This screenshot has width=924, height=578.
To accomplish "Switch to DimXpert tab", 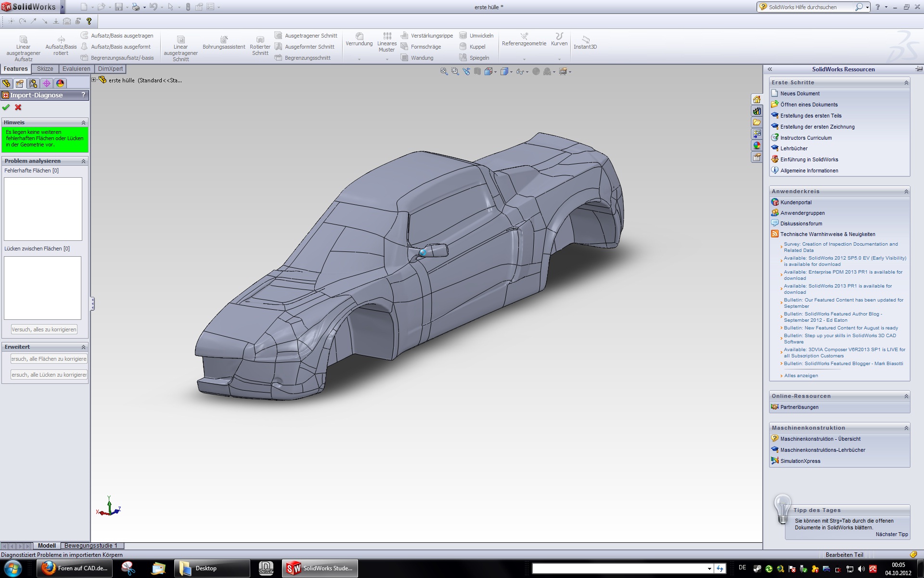I will tap(110, 69).
